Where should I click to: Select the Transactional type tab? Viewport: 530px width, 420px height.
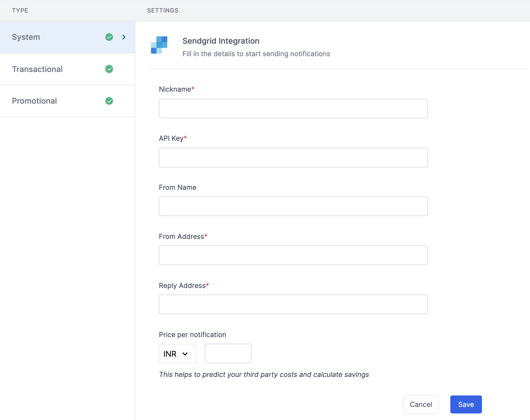(x=67, y=69)
